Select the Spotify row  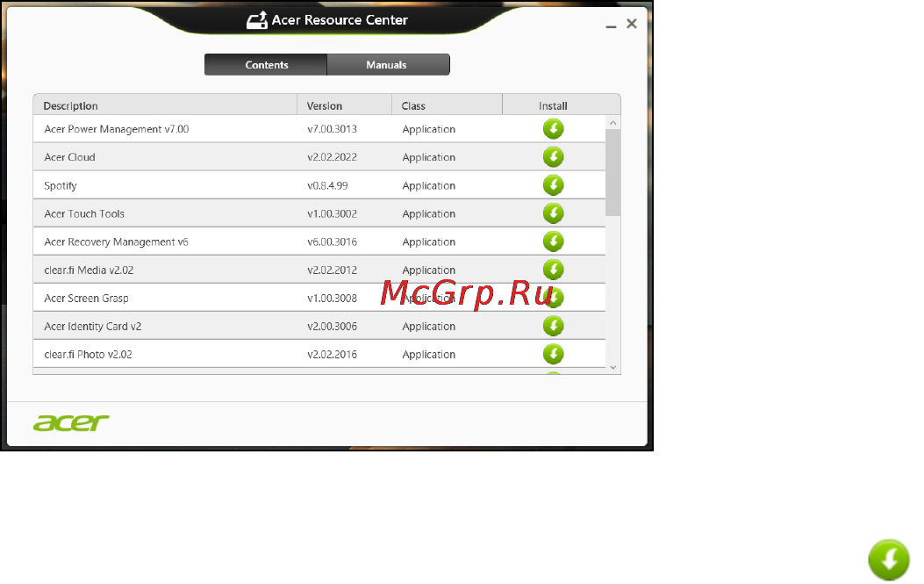319,185
